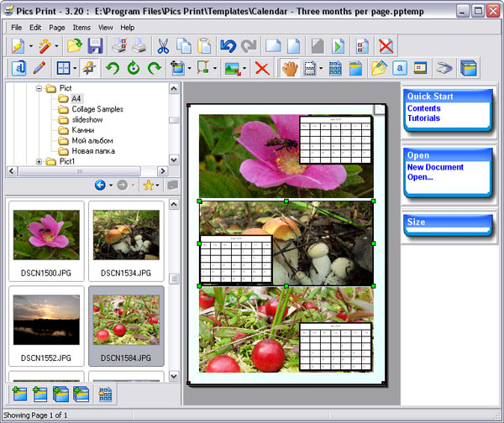Click the Cut scissors icon
This screenshot has height=423, width=504.
163,46
